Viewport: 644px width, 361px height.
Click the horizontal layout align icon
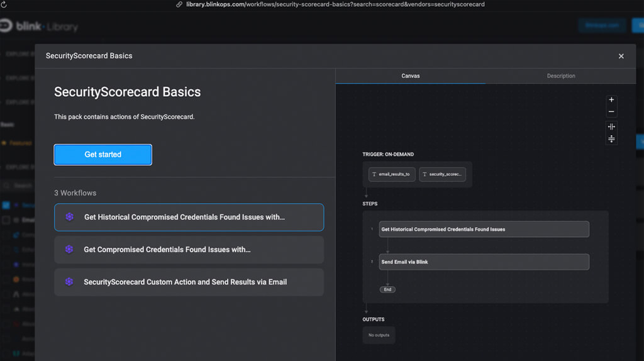(x=611, y=127)
